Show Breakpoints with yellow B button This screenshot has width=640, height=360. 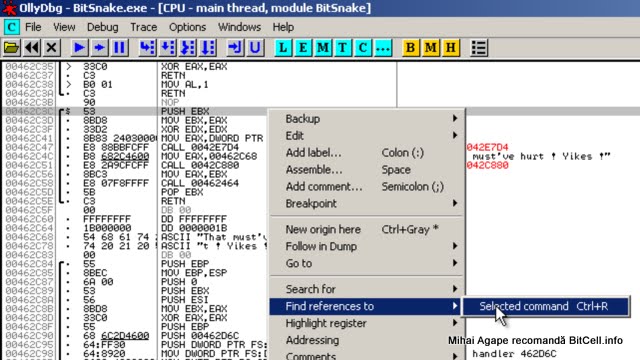(x=411, y=48)
